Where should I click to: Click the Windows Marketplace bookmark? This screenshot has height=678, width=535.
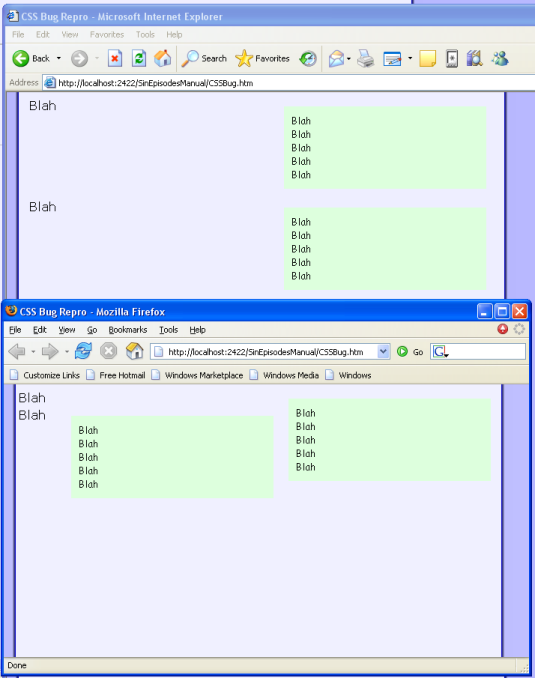point(198,375)
